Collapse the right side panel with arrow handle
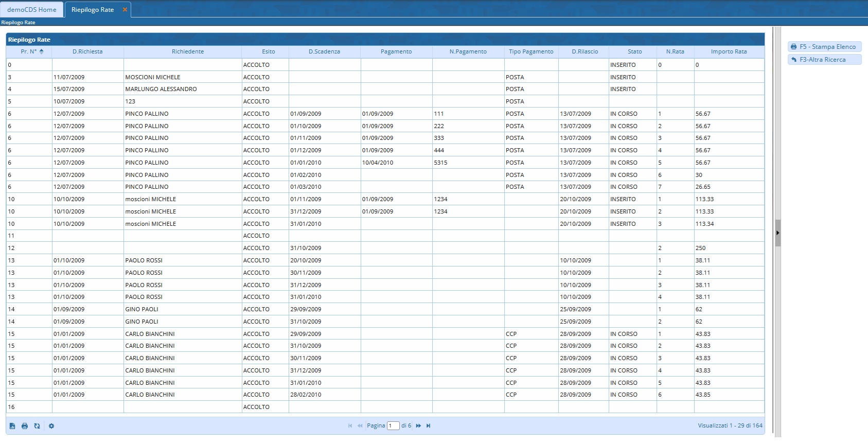This screenshot has width=868, height=445. [777, 233]
